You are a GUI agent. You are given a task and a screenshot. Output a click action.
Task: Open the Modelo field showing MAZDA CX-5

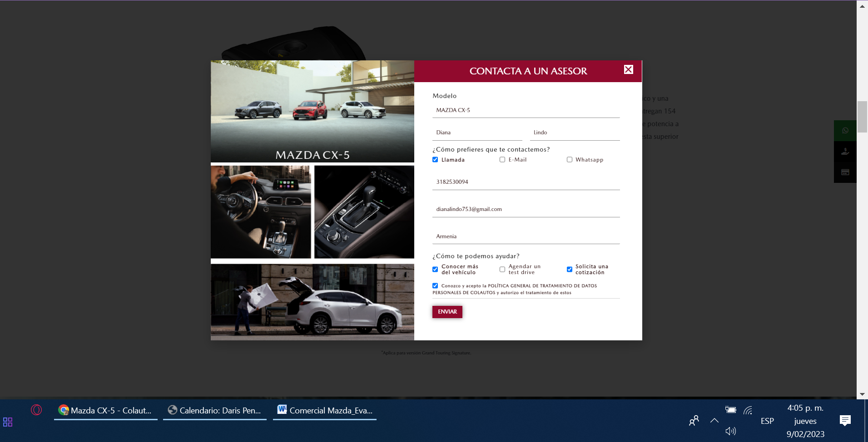[526, 110]
